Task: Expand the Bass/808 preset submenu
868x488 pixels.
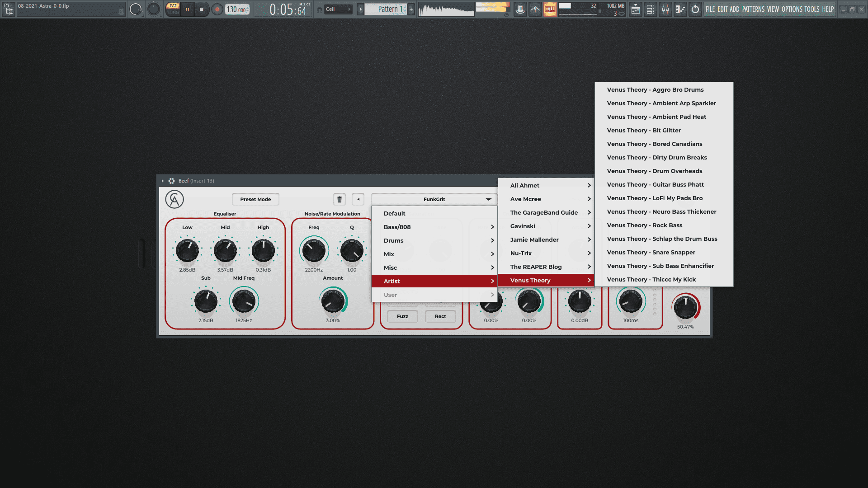Action: (434, 227)
